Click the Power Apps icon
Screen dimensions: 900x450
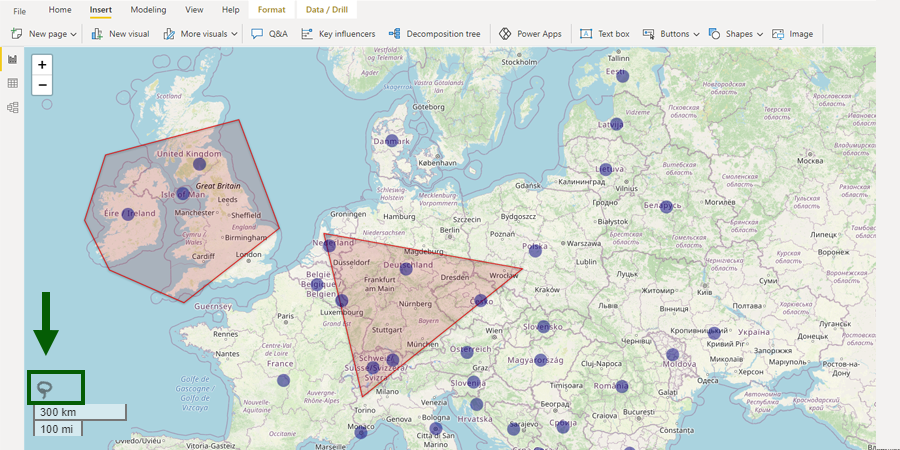(x=505, y=34)
